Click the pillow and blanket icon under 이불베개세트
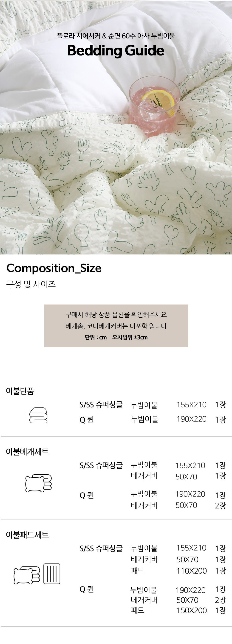This screenshot has height=644, width=232. [38, 483]
